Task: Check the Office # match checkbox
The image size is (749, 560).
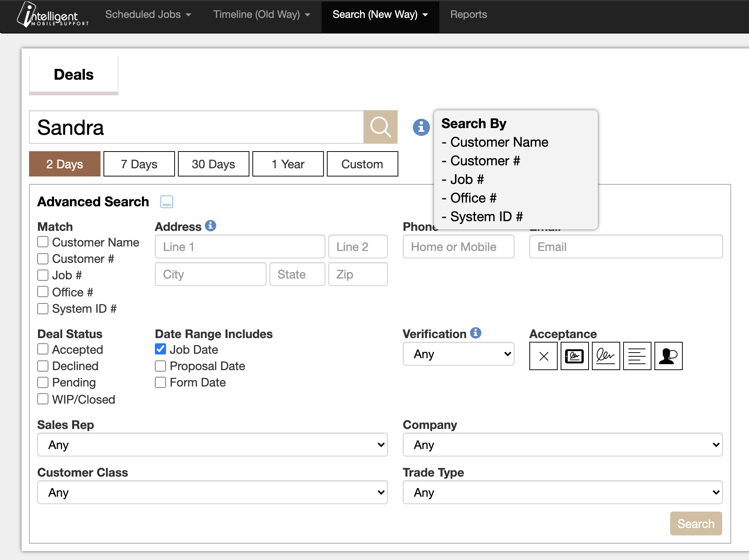Action: pos(43,292)
